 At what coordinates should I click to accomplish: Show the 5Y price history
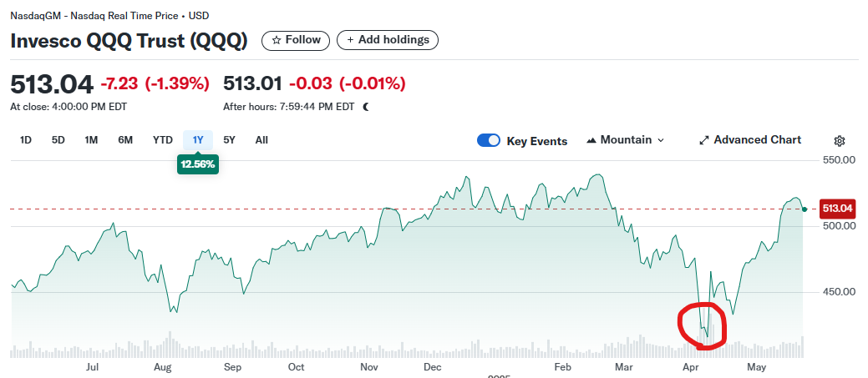pos(230,140)
